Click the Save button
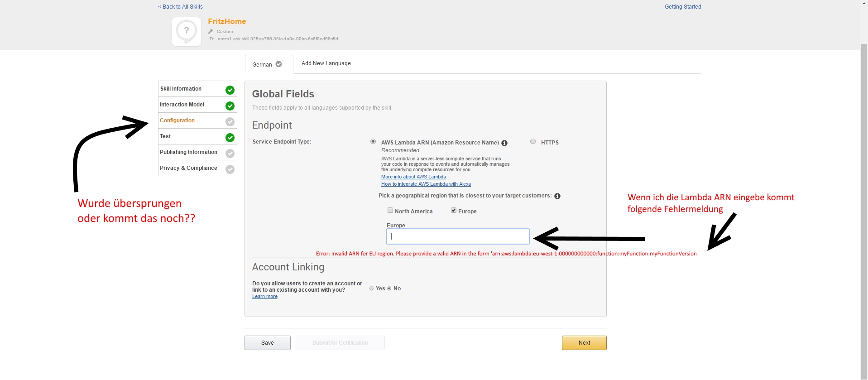This screenshot has width=868, height=380. (268, 343)
